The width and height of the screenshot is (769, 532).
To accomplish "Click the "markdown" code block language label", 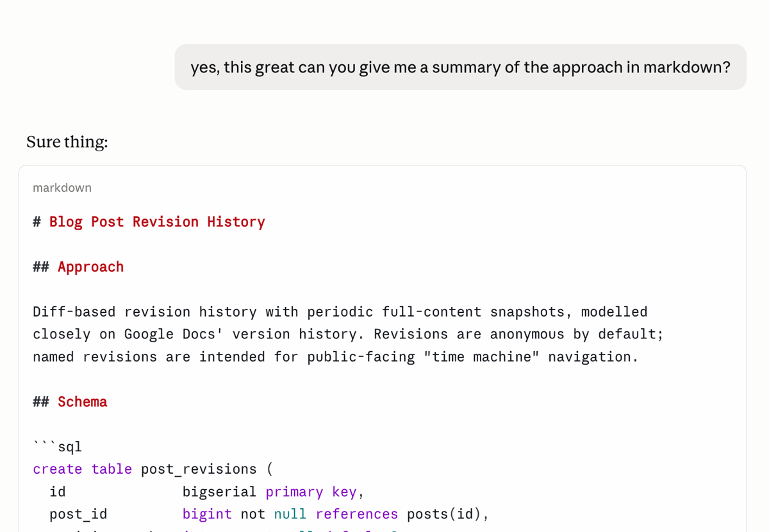I will tap(62, 188).
